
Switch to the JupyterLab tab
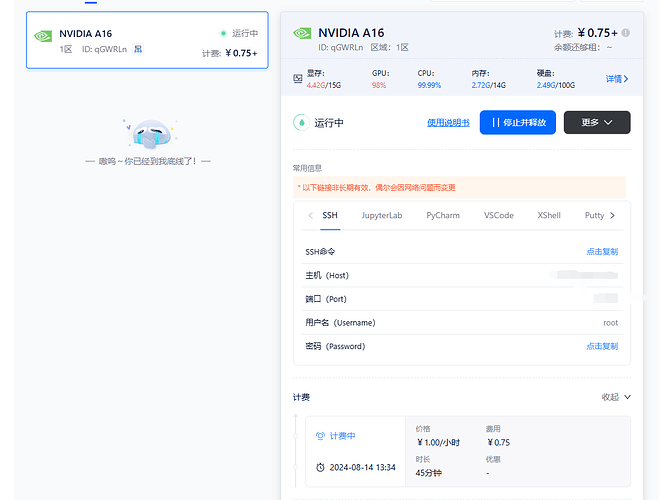[382, 216]
